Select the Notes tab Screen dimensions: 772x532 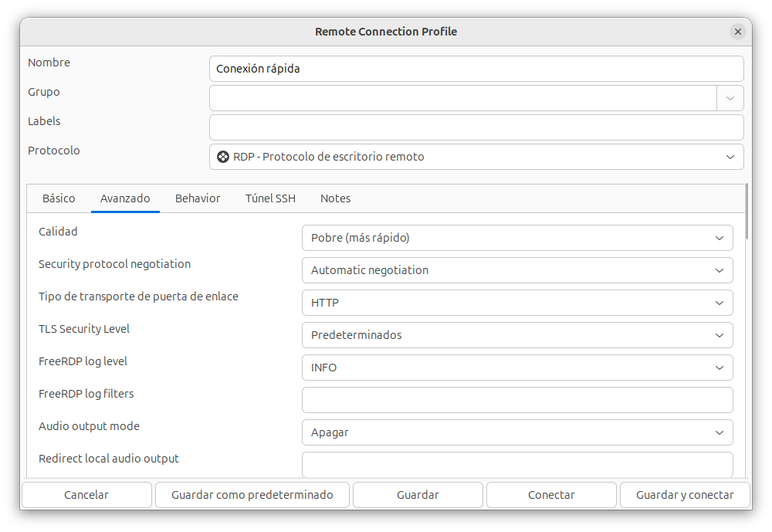335,198
